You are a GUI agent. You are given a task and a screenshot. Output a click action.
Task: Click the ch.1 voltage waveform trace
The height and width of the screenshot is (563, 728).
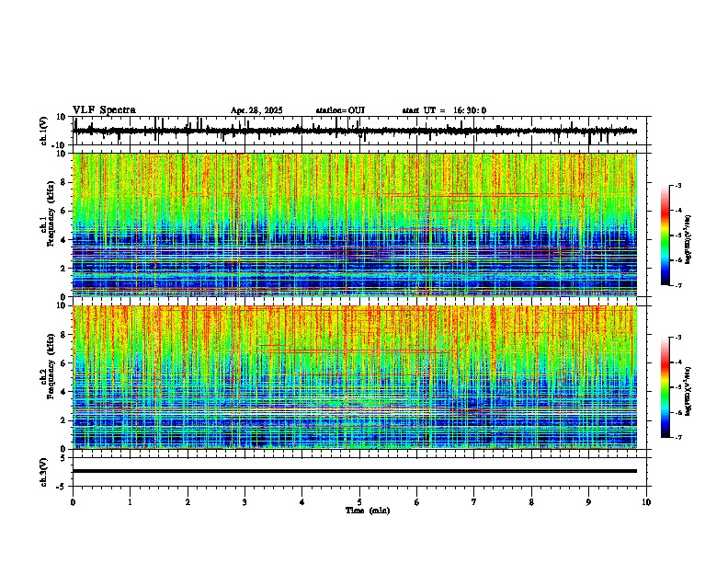(x=355, y=131)
